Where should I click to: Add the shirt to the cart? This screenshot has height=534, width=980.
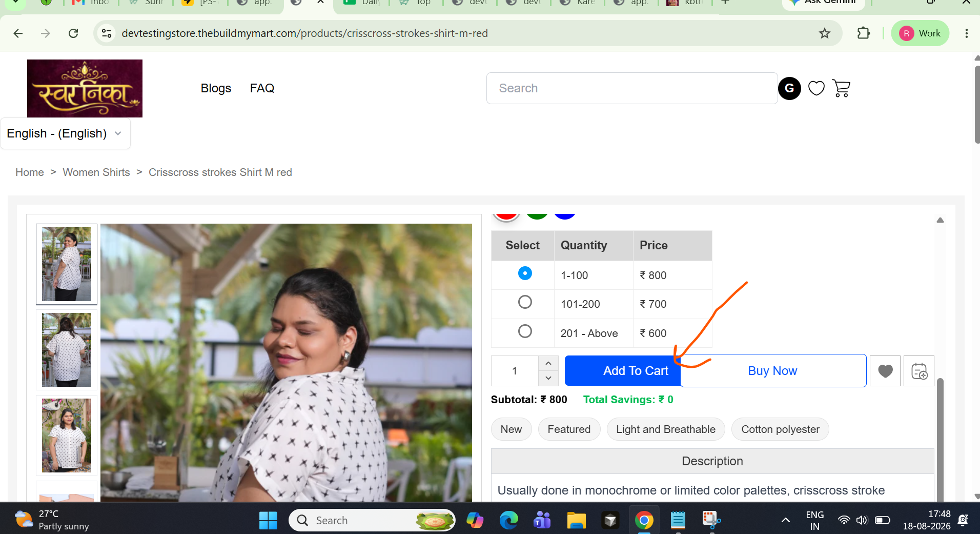point(623,371)
